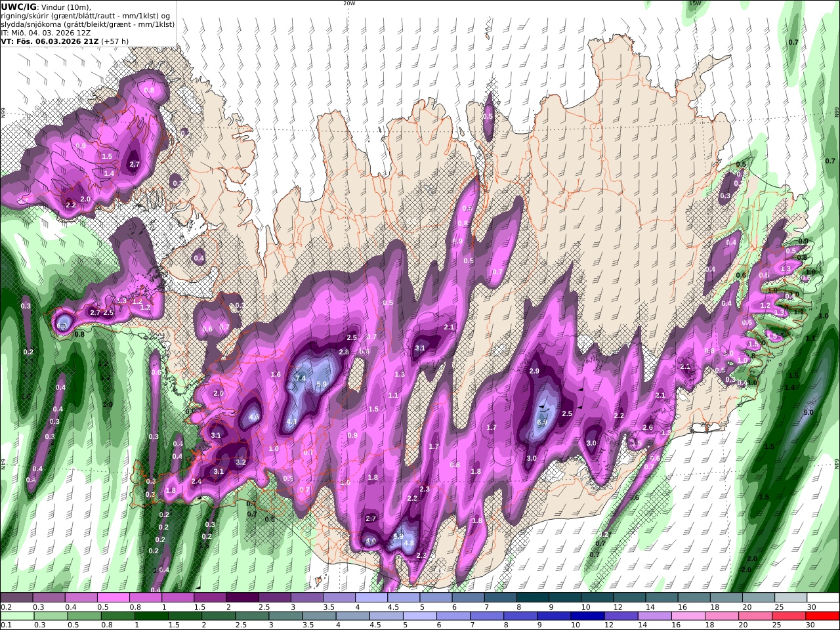Select upper legend swatch between 14 and 16
The image size is (840, 630).
click(662, 598)
